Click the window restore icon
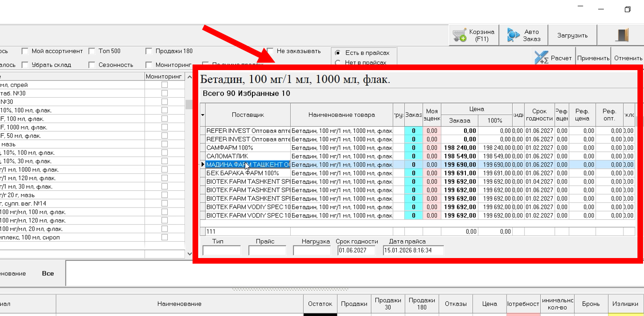 [x=627, y=9]
